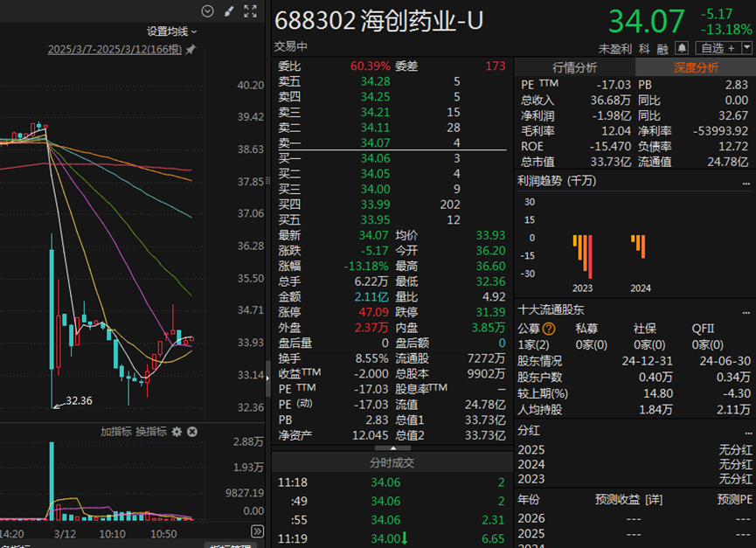Click the 换手 value 8.55%

[x=371, y=358]
